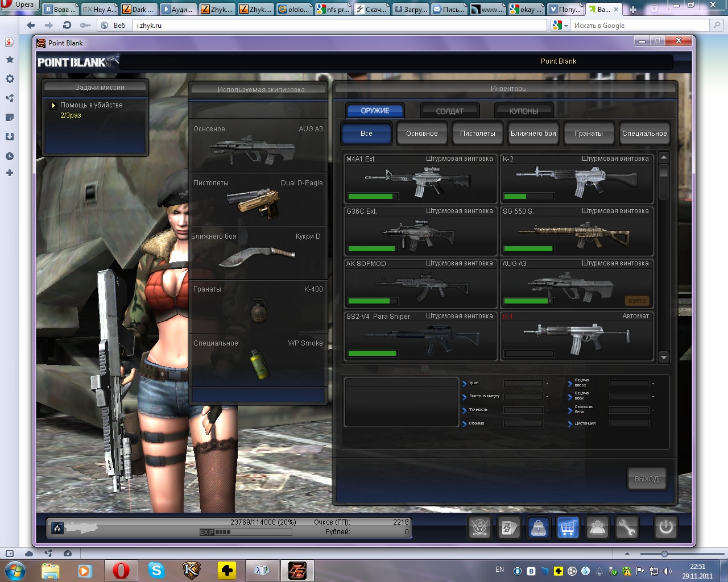Click the power exit icon
The height and width of the screenshot is (582, 728).
click(x=665, y=528)
